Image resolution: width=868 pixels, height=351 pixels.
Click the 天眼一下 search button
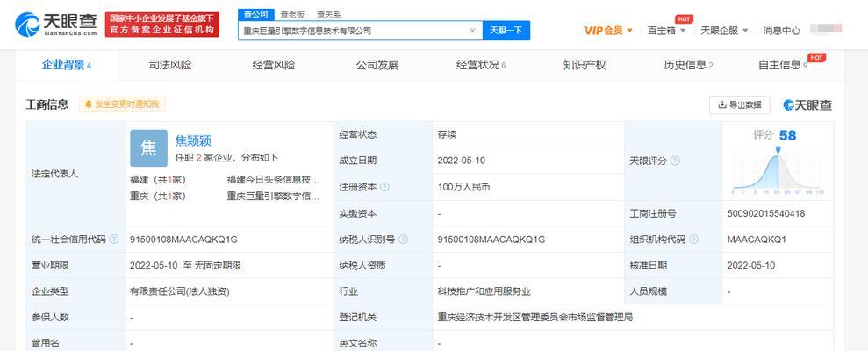click(x=506, y=31)
